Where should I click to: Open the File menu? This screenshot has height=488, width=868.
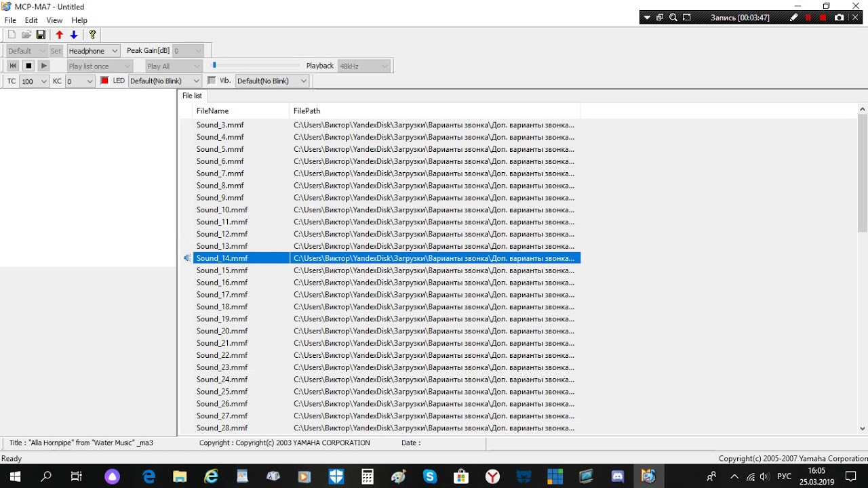[x=10, y=20]
